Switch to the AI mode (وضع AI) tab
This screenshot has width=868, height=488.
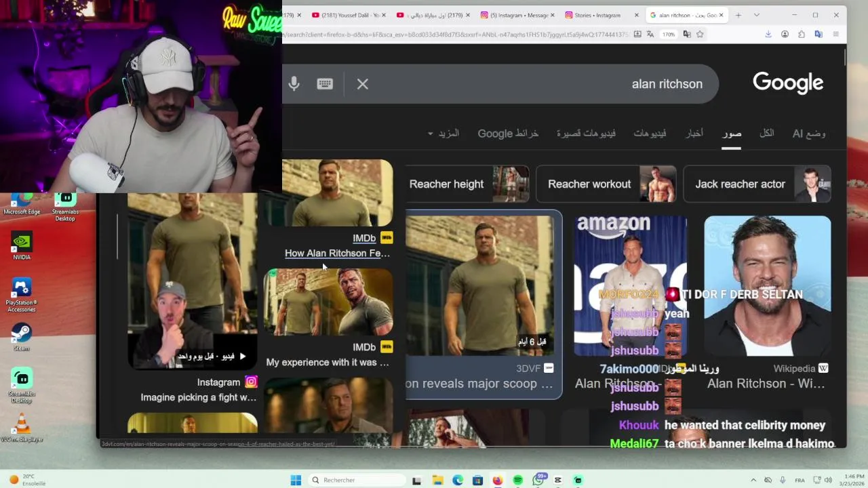point(809,134)
